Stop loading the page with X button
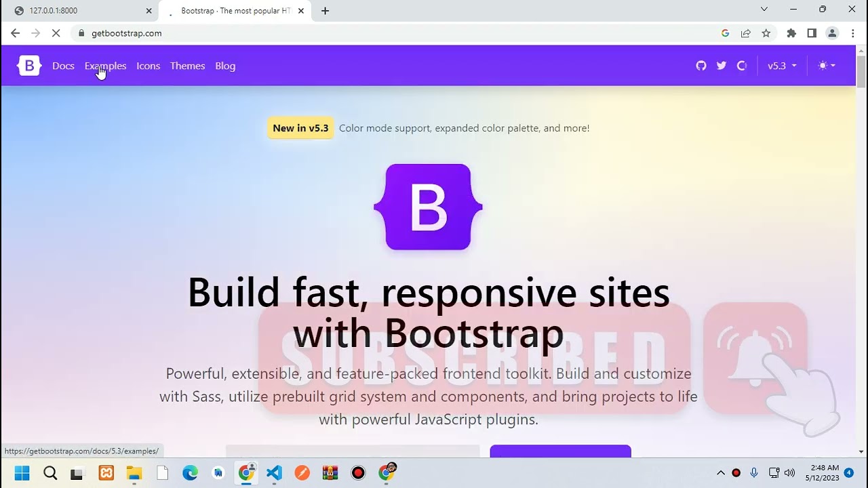The image size is (868, 488). point(56,33)
